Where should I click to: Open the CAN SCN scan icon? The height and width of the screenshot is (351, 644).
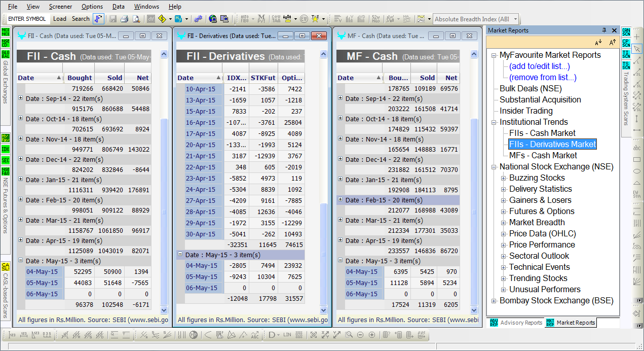point(626,32)
